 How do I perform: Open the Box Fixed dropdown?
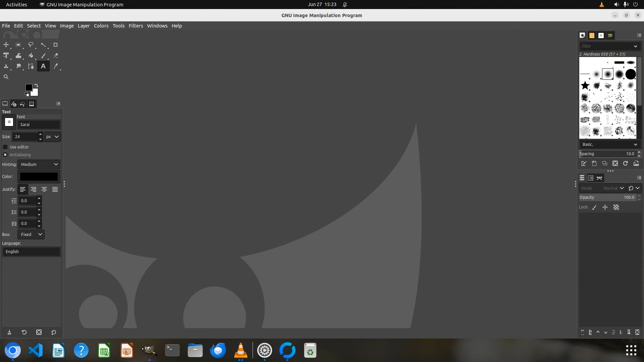click(x=31, y=235)
